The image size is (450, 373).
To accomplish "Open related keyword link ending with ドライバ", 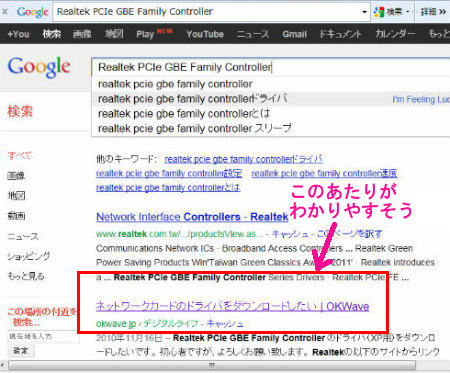I will coord(244,159).
